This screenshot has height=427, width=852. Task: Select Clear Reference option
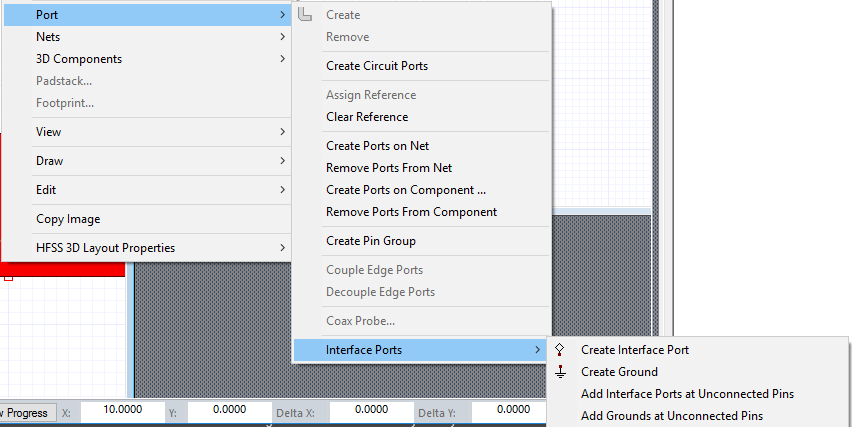point(367,117)
